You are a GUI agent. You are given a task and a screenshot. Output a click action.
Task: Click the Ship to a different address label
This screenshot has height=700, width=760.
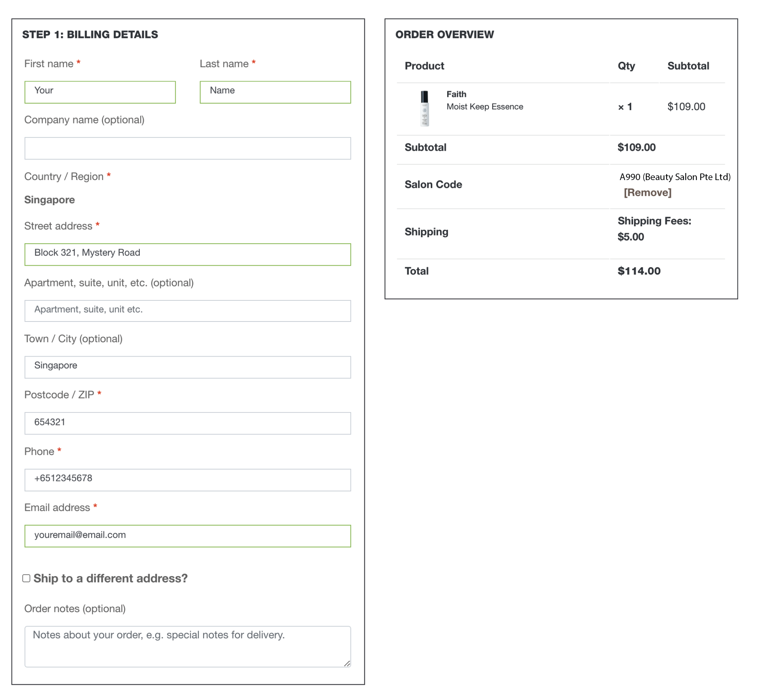coord(111,578)
